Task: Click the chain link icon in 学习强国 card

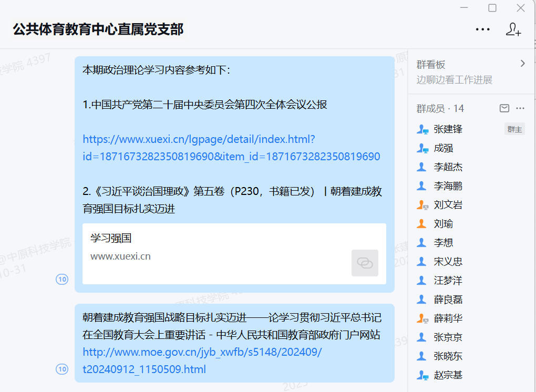Action: (x=365, y=263)
